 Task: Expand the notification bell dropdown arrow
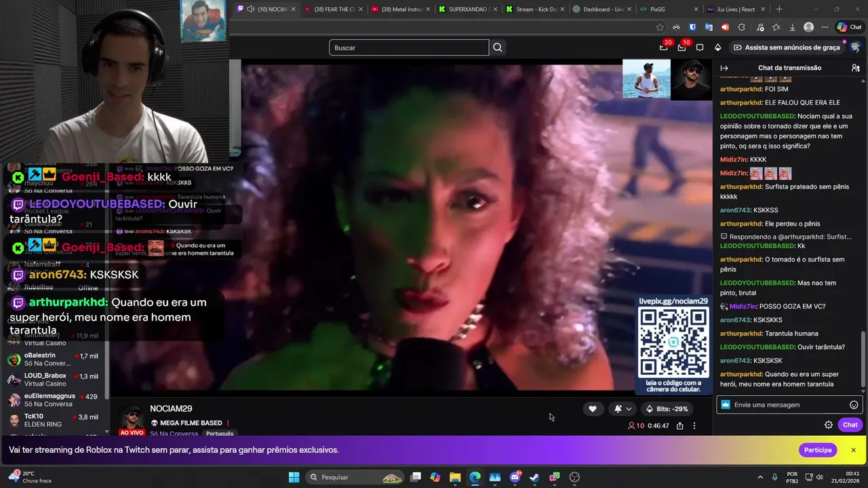(629, 409)
